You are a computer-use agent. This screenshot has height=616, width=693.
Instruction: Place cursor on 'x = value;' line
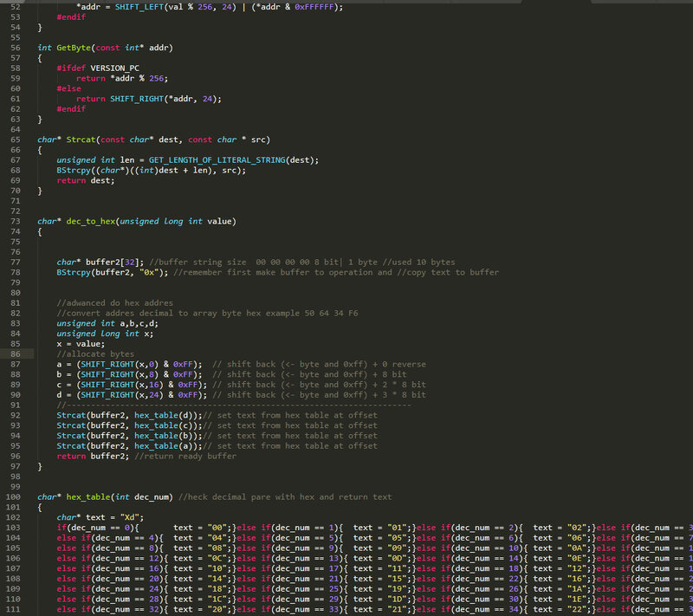pyautogui.click(x=81, y=344)
